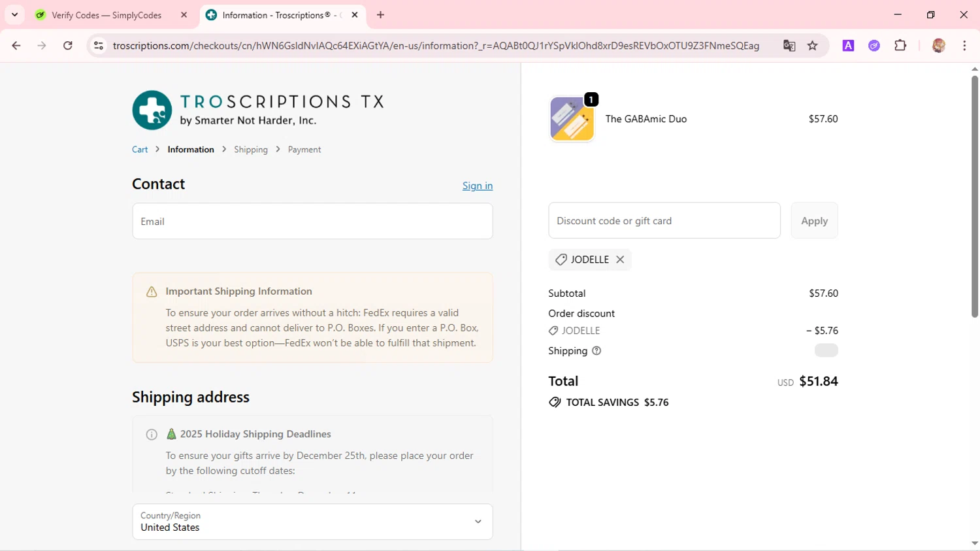Click the $51.84 total amount
This screenshot has height=551, width=980.
(819, 381)
